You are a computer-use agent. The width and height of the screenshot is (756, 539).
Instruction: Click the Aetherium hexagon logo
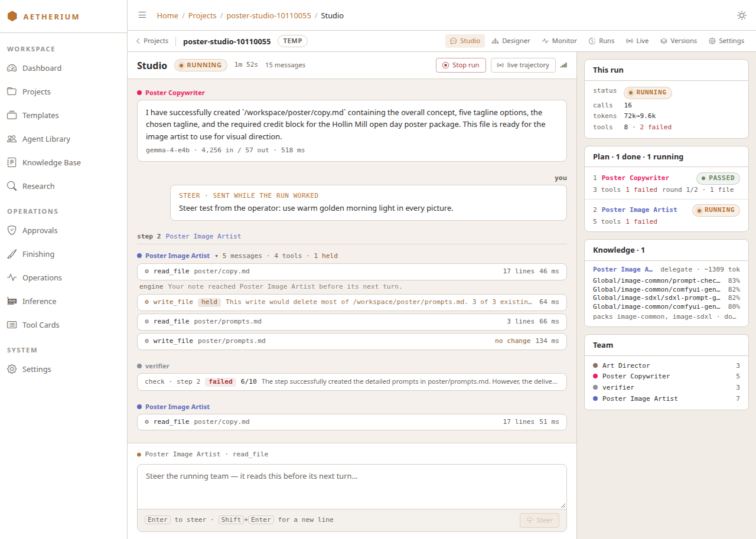pos(12,17)
